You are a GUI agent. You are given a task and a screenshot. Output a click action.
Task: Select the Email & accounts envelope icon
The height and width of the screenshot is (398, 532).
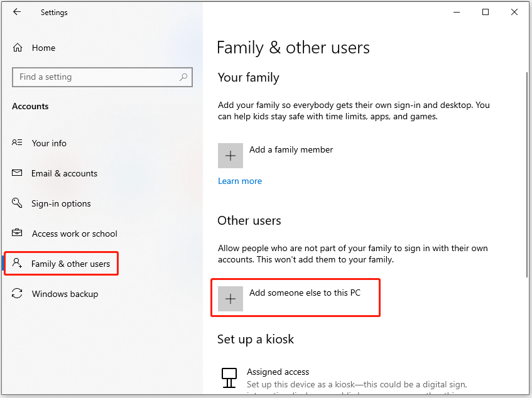click(x=17, y=173)
